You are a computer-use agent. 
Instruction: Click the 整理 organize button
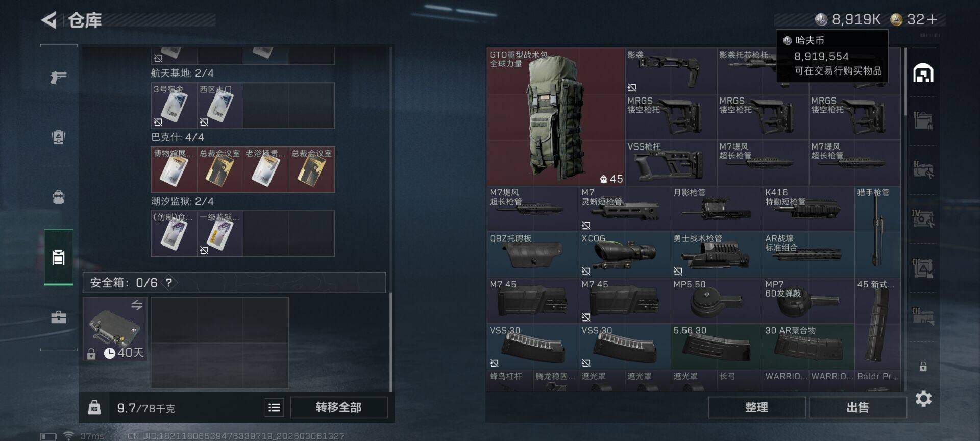pos(756,407)
